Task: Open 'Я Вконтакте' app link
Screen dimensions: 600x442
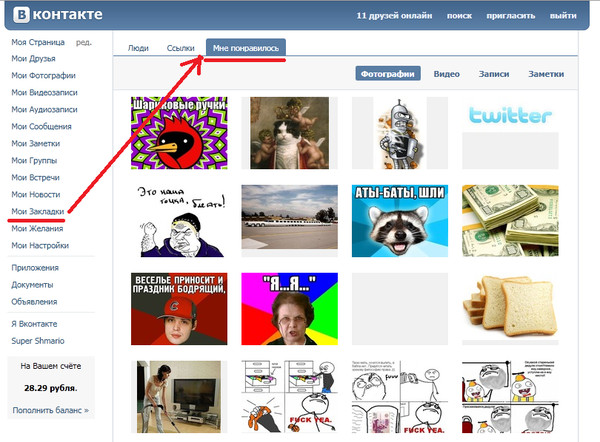Action: [34, 324]
